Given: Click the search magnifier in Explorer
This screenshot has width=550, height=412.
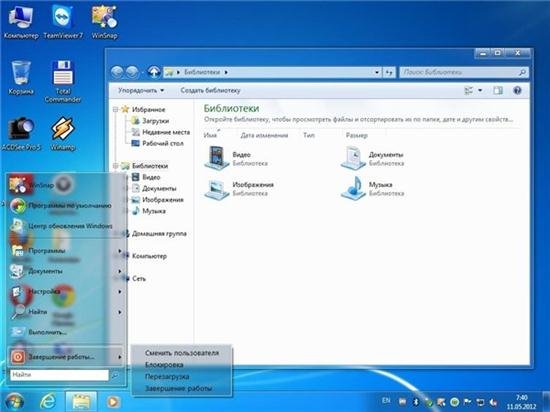Looking at the screenshot, I should [x=522, y=72].
